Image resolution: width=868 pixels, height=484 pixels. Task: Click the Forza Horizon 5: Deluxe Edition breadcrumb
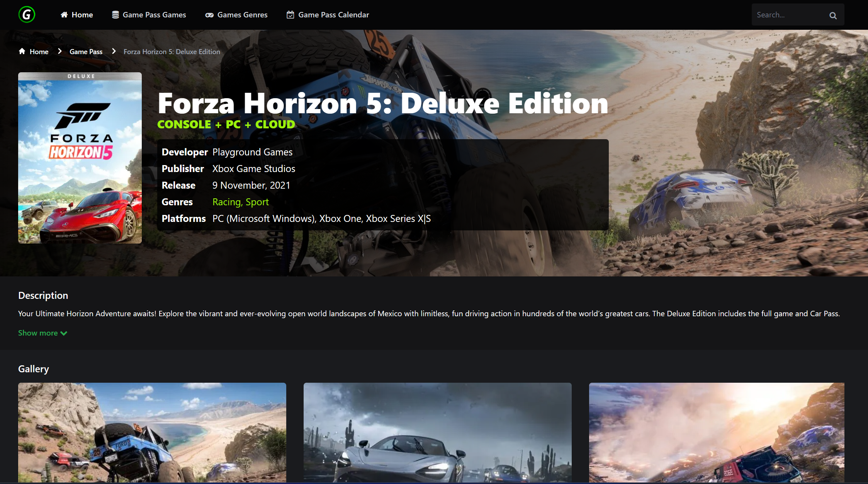(172, 52)
